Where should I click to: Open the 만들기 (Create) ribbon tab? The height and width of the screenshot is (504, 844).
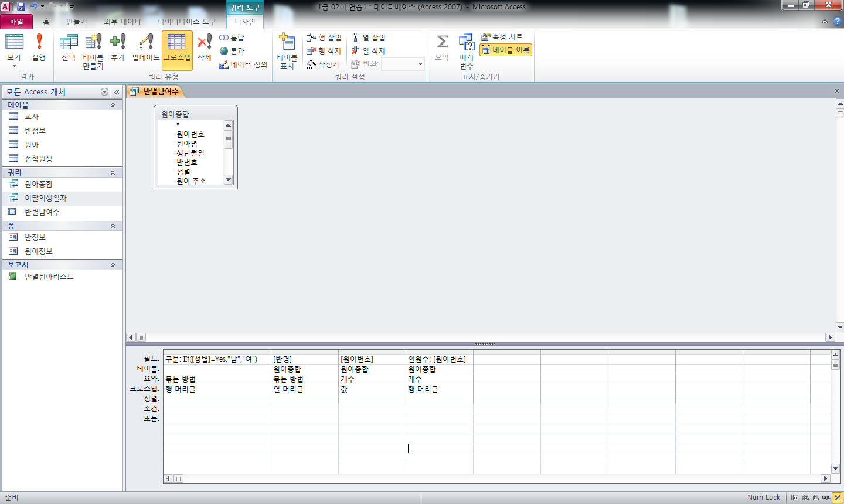[76, 22]
